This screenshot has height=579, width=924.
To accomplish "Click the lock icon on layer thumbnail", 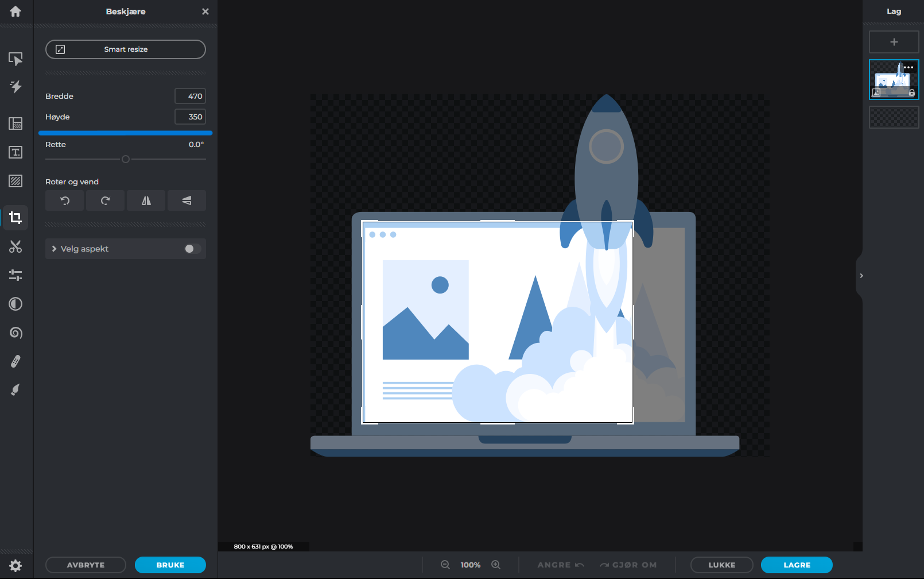I will tap(912, 92).
